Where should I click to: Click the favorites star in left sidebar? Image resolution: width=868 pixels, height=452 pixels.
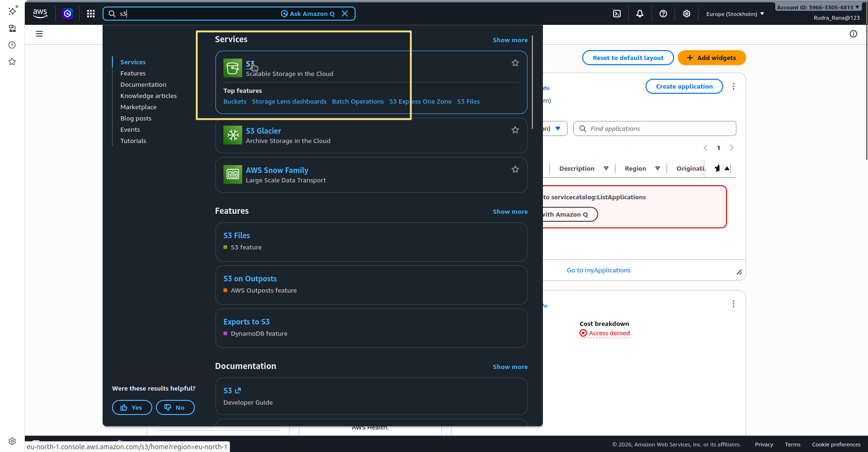click(12, 61)
